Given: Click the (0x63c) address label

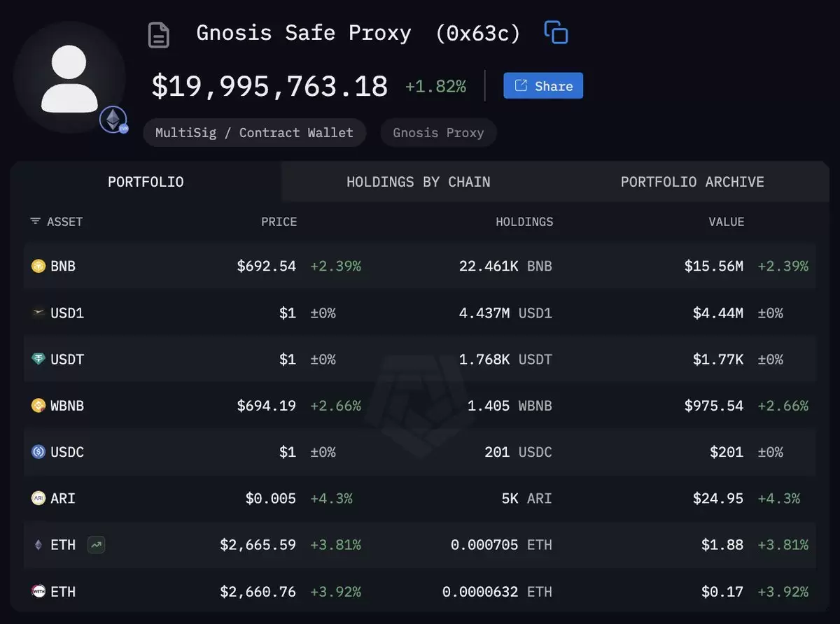Looking at the screenshot, I should click(478, 33).
